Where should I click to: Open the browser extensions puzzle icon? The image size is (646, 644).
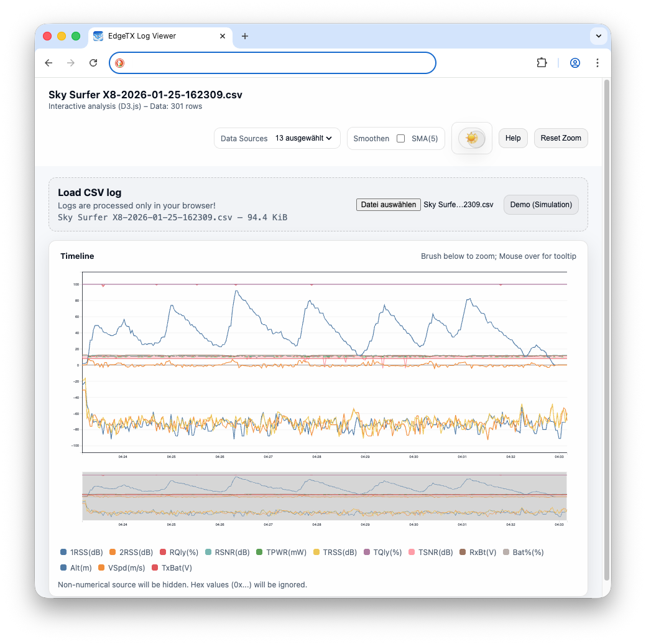click(x=542, y=62)
